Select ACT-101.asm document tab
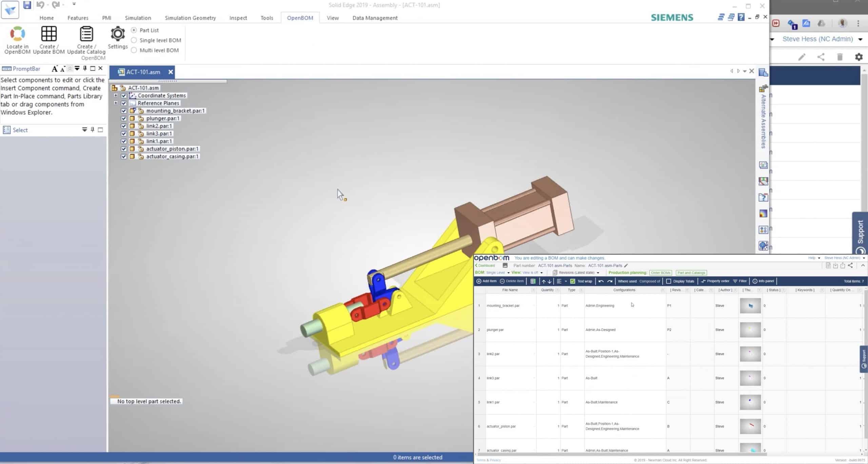 143,72
